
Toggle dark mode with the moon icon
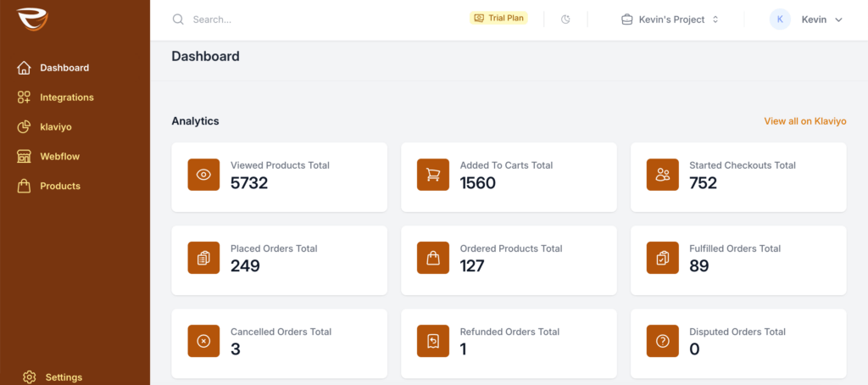(x=565, y=20)
